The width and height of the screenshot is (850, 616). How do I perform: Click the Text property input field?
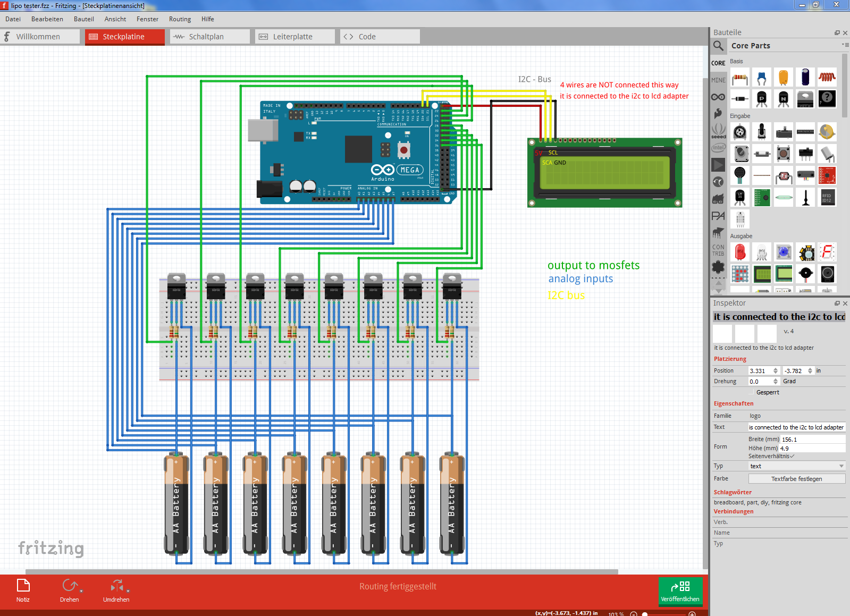pos(796,427)
